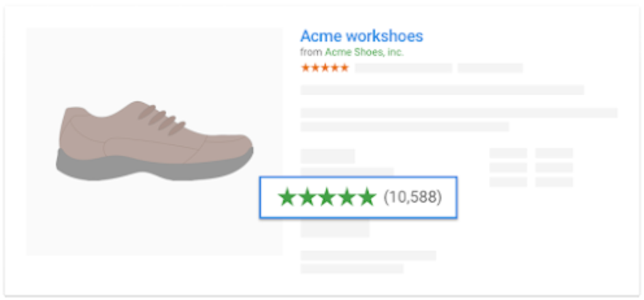Click gray placeholder bar right of orange stars
This screenshot has width=644, height=300.
click(403, 68)
